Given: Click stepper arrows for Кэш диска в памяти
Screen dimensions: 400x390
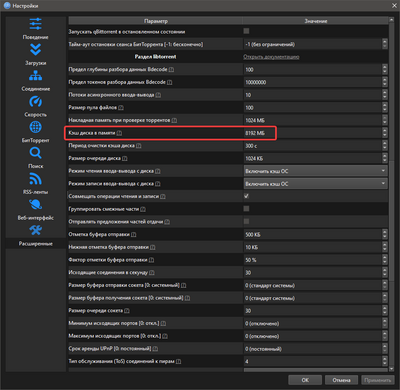Looking at the screenshot, I should 385,133.
